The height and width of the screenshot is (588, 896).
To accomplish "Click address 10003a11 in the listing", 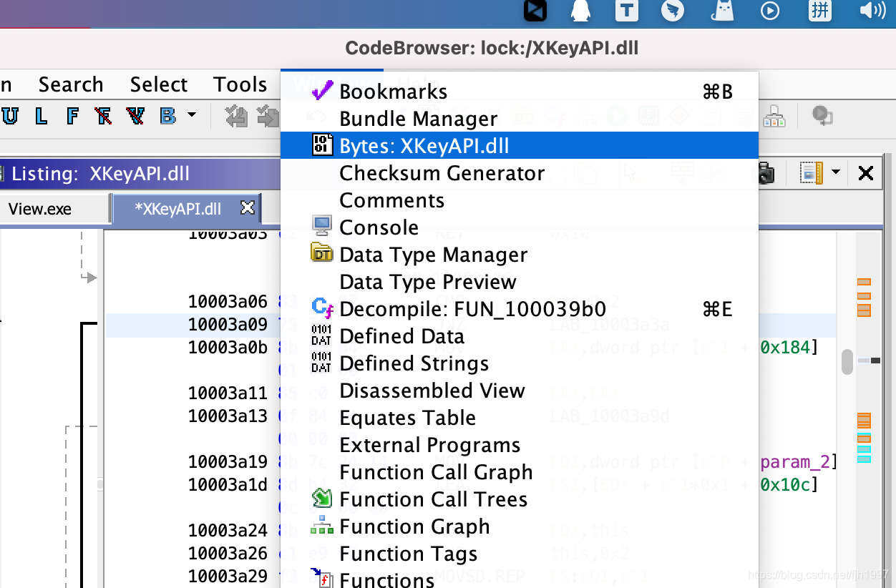I will 228,393.
